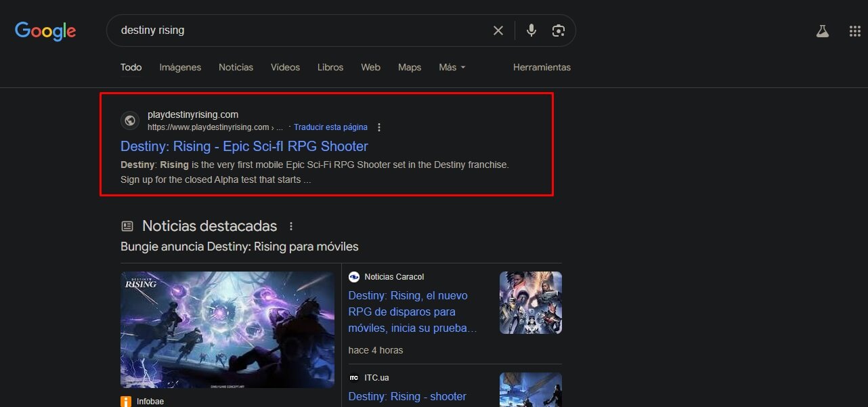
Task: Switch to the Libros tab
Action: click(x=330, y=68)
